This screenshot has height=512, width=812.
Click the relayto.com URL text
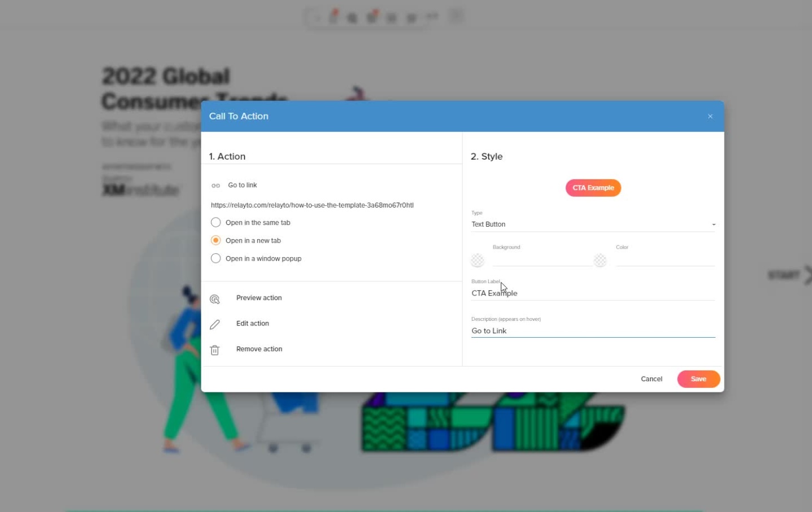point(312,205)
